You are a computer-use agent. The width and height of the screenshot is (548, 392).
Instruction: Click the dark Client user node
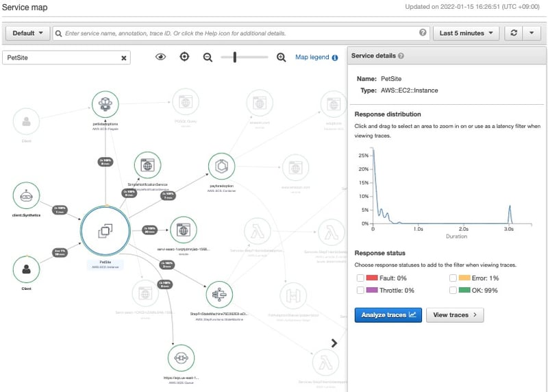[x=26, y=269]
